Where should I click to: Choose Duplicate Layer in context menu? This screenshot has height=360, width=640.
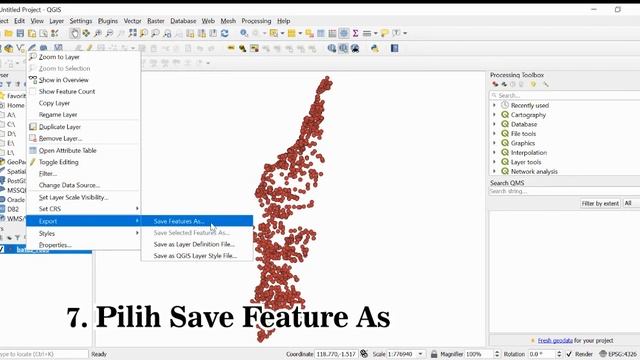[83, 127]
